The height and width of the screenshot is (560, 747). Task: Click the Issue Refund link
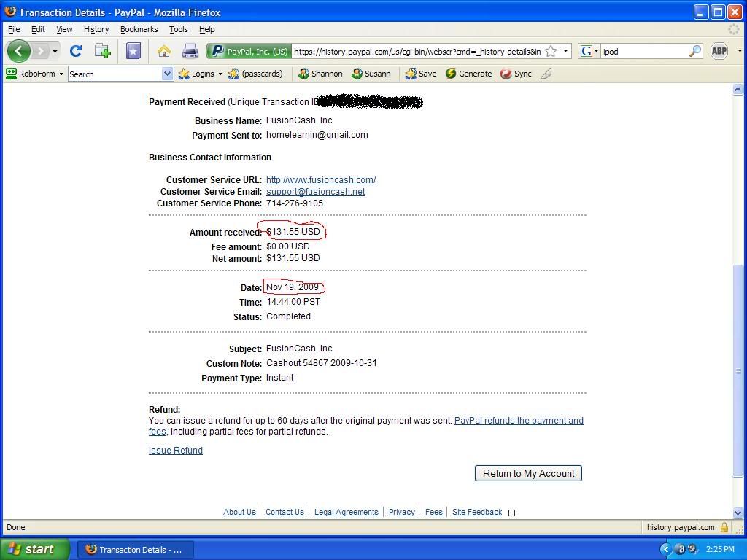pyautogui.click(x=176, y=451)
